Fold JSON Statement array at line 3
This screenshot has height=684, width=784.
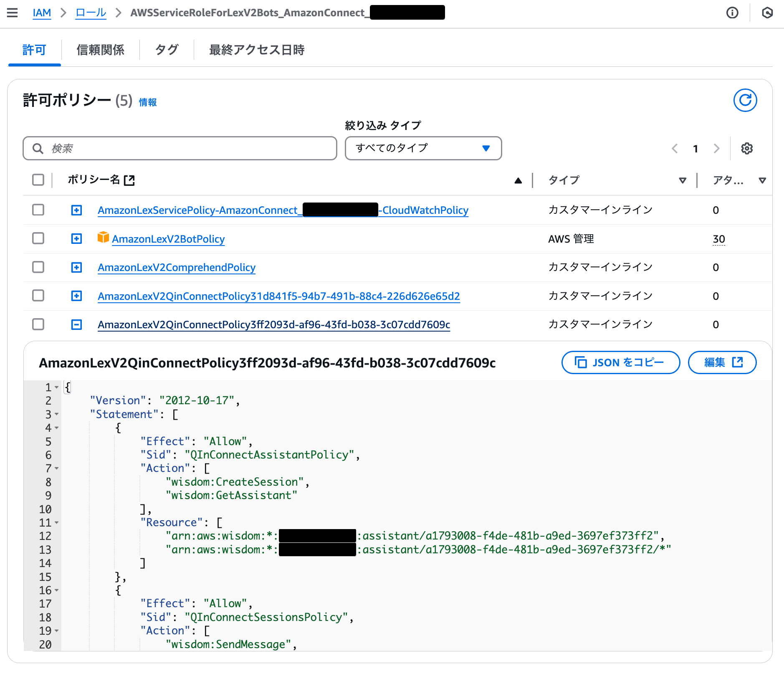coord(56,414)
